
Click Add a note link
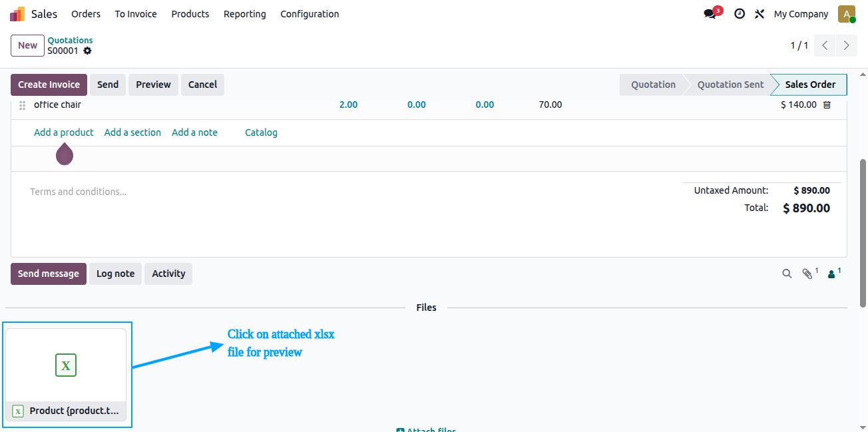(x=194, y=132)
